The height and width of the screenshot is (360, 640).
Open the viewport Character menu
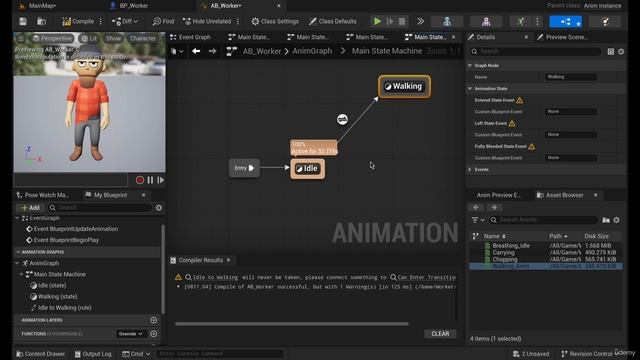tap(142, 38)
